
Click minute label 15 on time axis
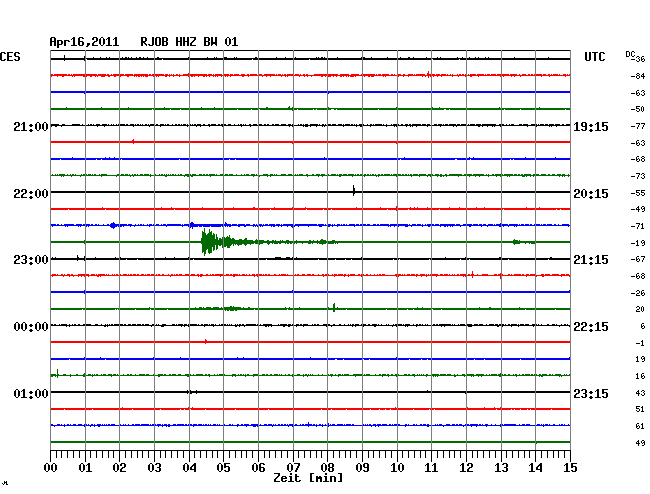pyautogui.click(x=570, y=468)
